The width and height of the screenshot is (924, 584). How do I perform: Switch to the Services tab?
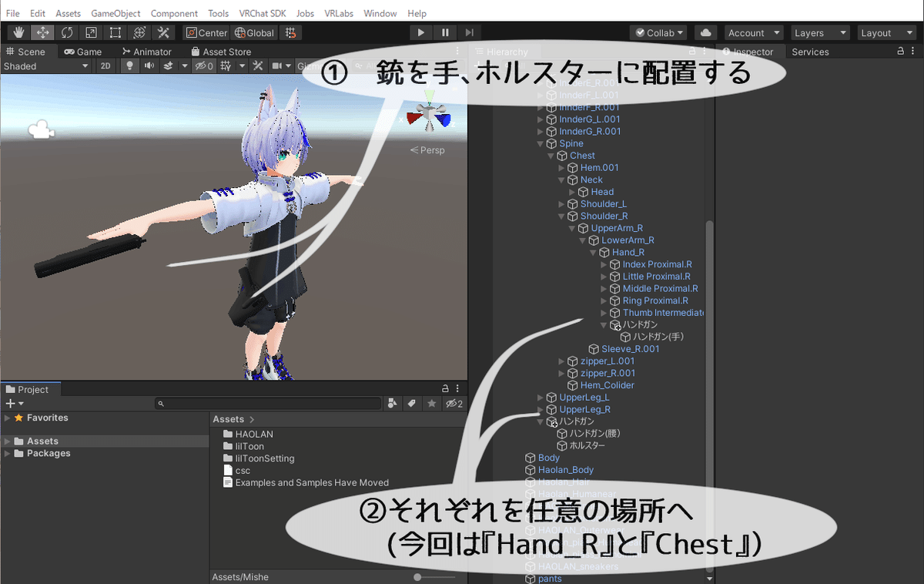tap(810, 51)
